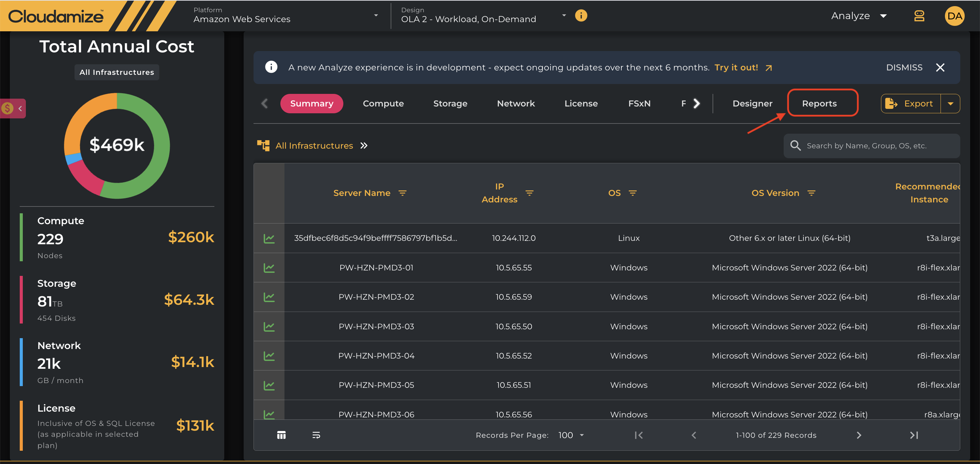Sort by the OS Version column header

[775, 193]
